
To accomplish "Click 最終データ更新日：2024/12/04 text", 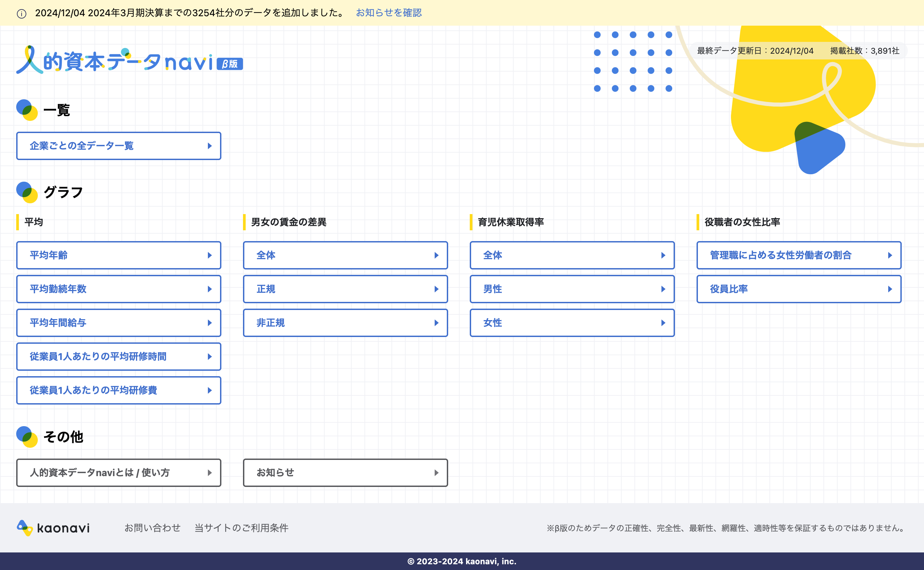I will [755, 51].
